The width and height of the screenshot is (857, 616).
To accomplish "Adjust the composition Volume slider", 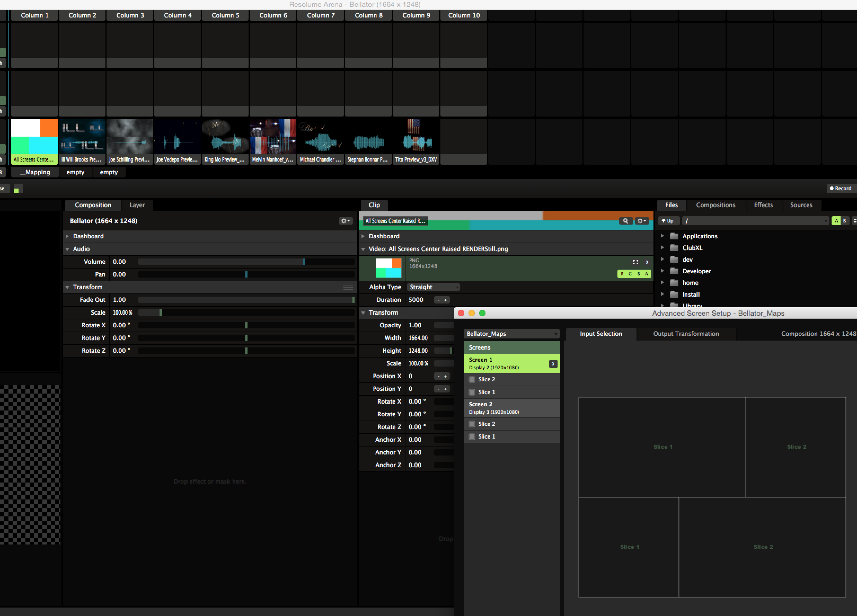I will click(303, 262).
